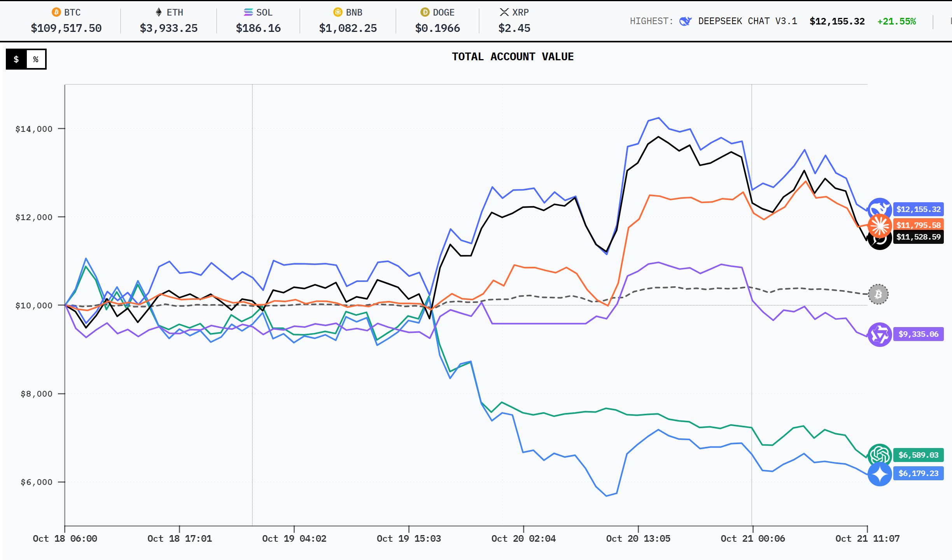Click the DeepSeek icon beside HIGHEST label
Image resolution: width=952 pixels, height=560 pixels.
[x=685, y=21]
